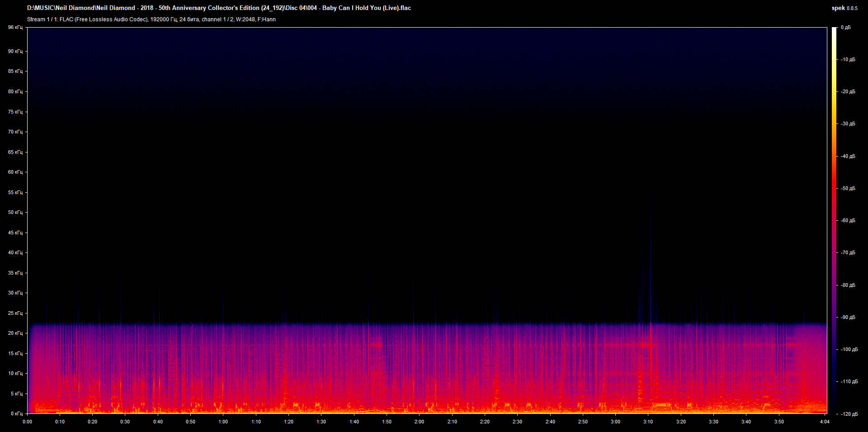Select the 3:10 time marker
Viewport: 868px width, 432px height.
648,422
